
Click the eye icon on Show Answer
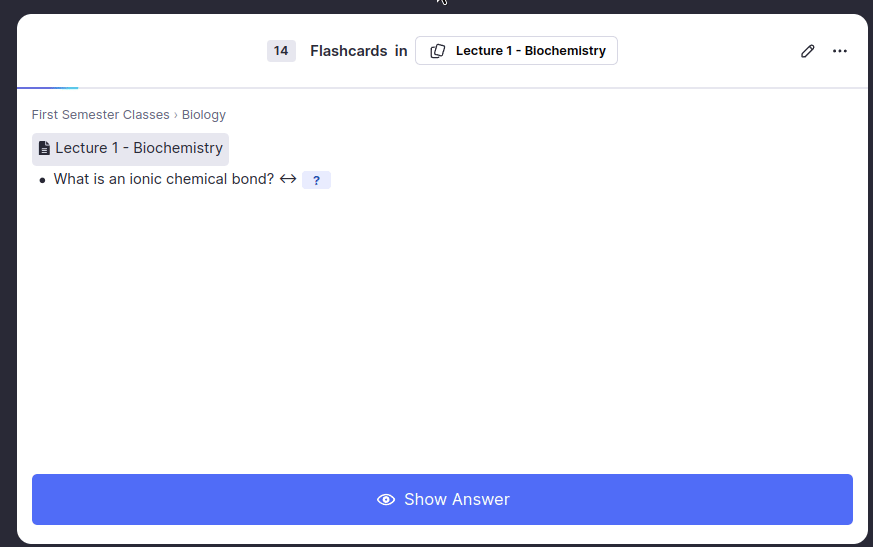tap(386, 499)
